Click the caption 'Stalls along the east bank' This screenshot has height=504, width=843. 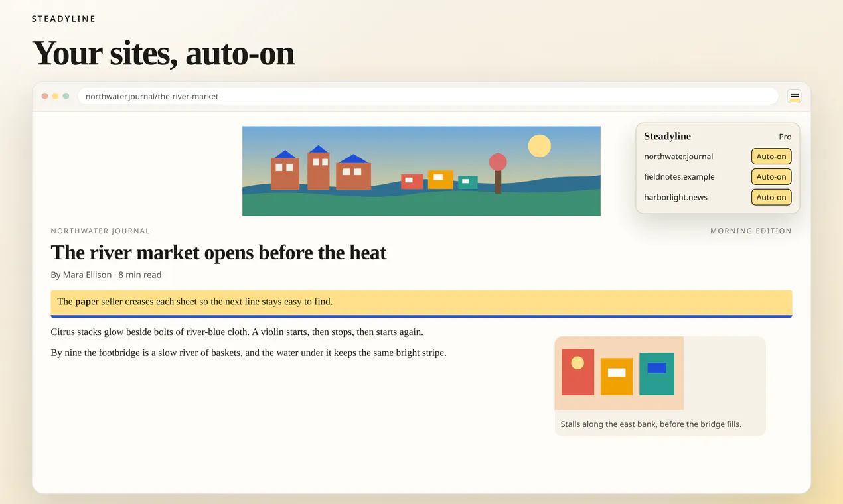pyautogui.click(x=651, y=424)
